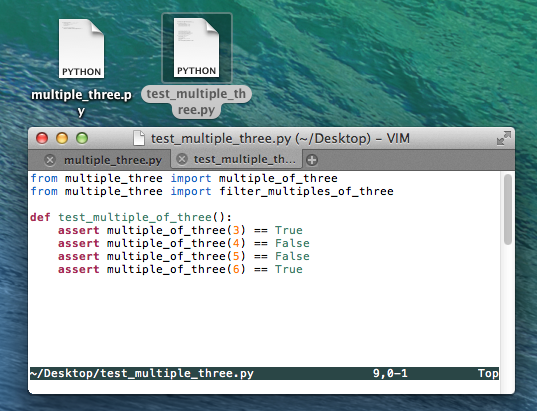Zoom the VIM window with green button

click(x=82, y=138)
